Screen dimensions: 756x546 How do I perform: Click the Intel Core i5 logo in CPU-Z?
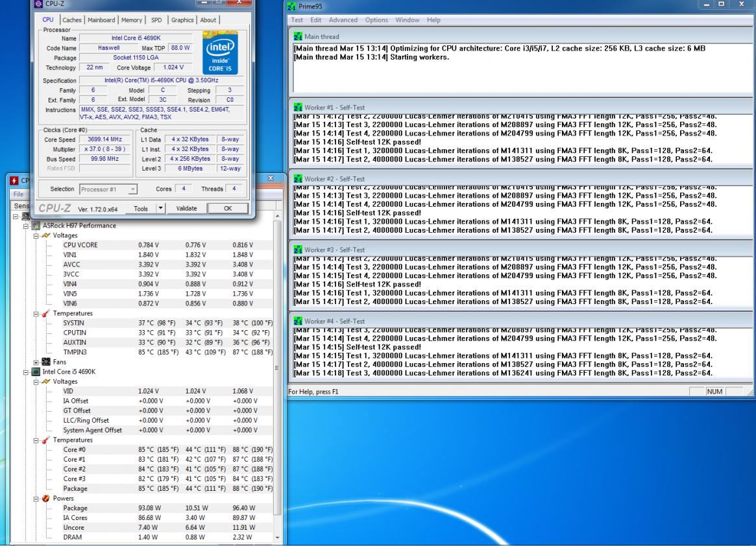pos(220,53)
